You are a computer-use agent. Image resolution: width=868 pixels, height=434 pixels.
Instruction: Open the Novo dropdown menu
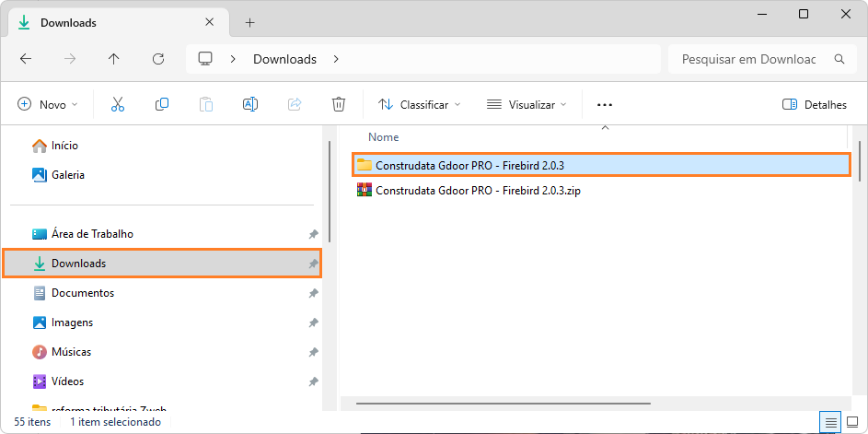[48, 104]
